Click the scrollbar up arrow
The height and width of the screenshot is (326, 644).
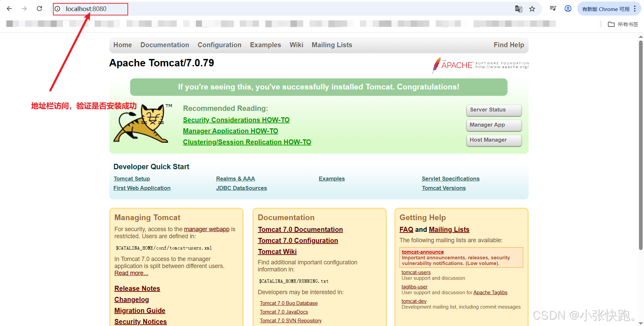[x=641, y=37]
